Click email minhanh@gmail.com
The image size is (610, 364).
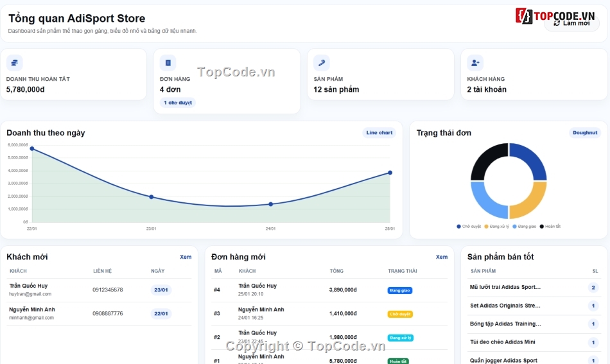(x=31, y=318)
